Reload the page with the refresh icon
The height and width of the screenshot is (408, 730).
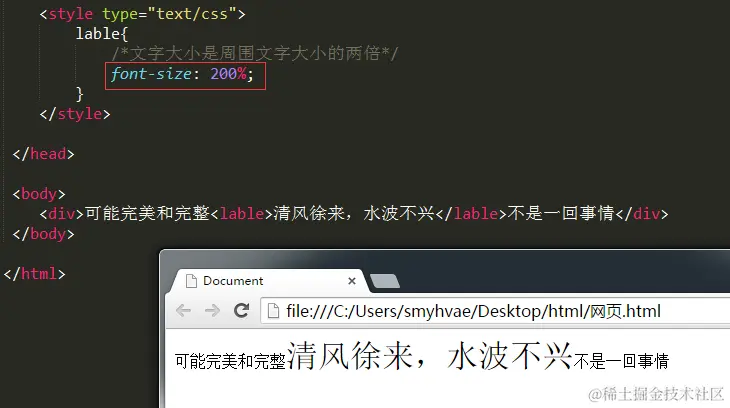coord(241,310)
